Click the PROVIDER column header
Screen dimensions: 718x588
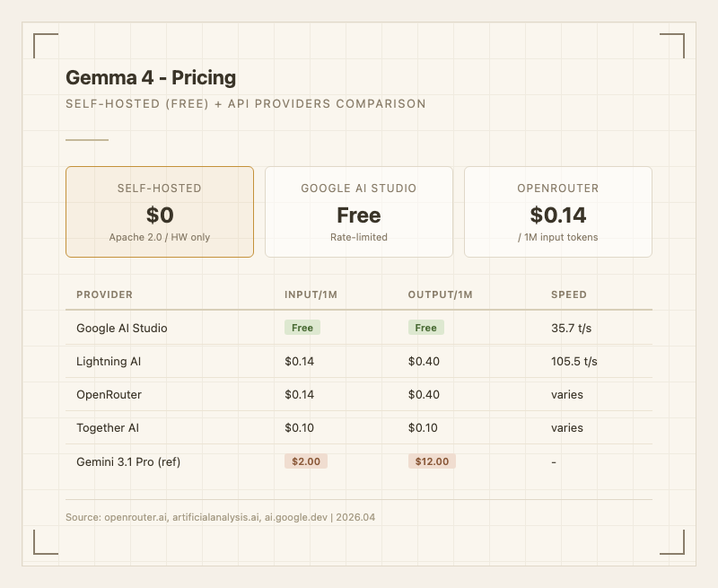(105, 294)
